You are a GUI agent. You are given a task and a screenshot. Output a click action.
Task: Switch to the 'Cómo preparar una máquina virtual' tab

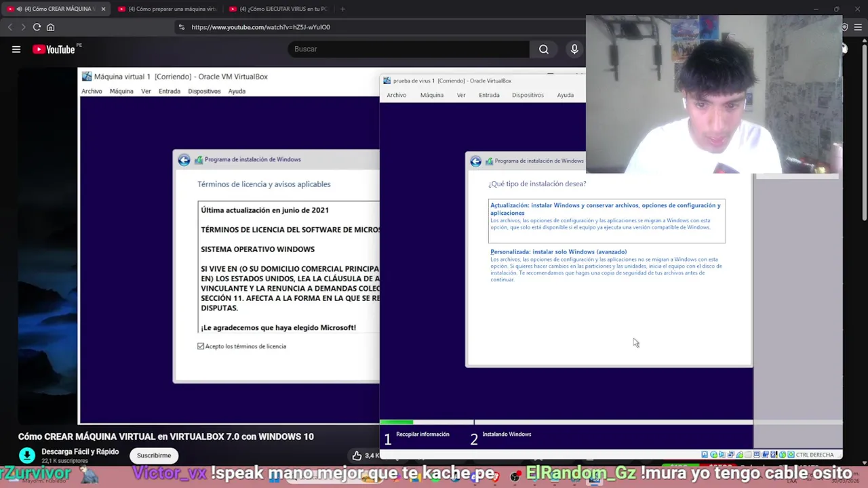pyautogui.click(x=167, y=9)
